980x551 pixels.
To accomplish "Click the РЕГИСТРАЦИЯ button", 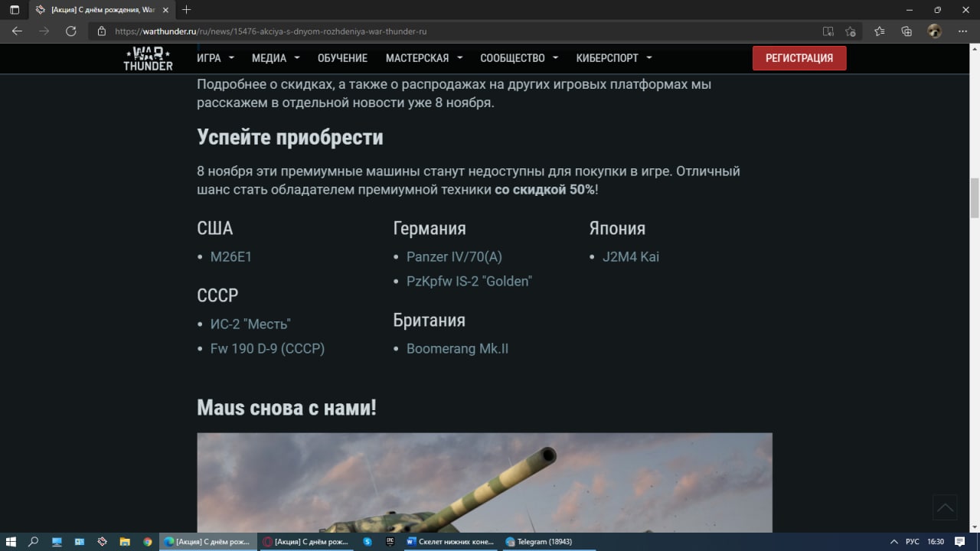I will click(x=799, y=58).
